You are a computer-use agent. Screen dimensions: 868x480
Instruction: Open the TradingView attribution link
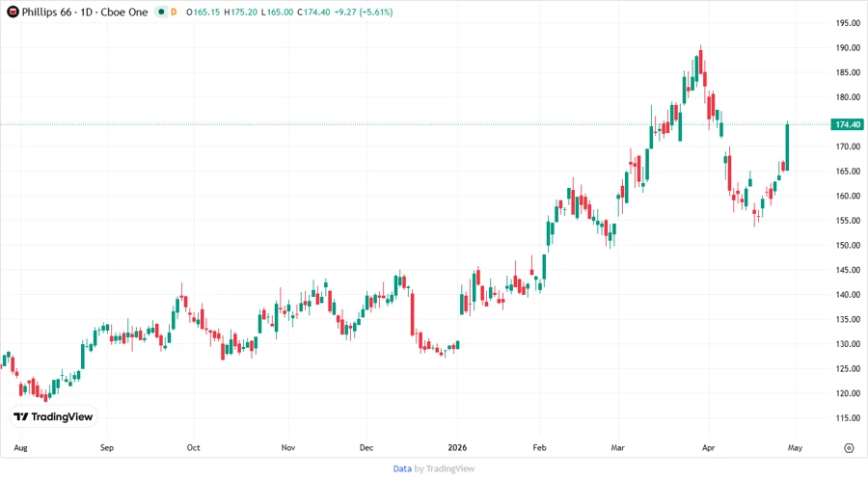[450, 468]
